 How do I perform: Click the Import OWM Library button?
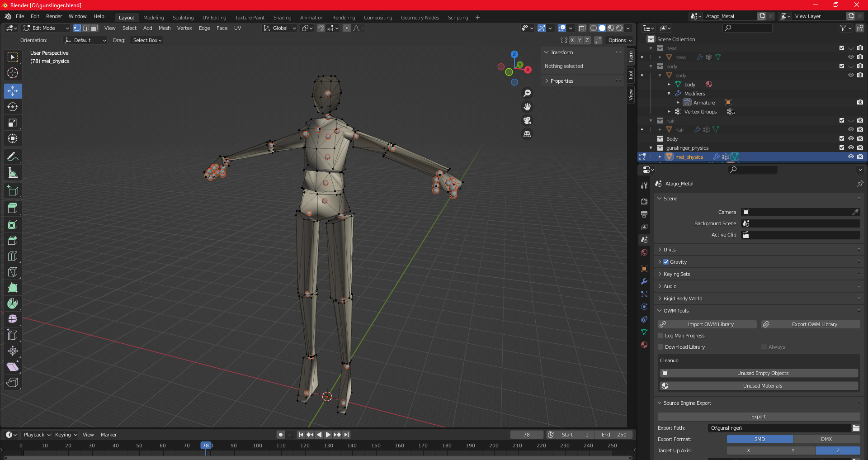click(x=707, y=324)
